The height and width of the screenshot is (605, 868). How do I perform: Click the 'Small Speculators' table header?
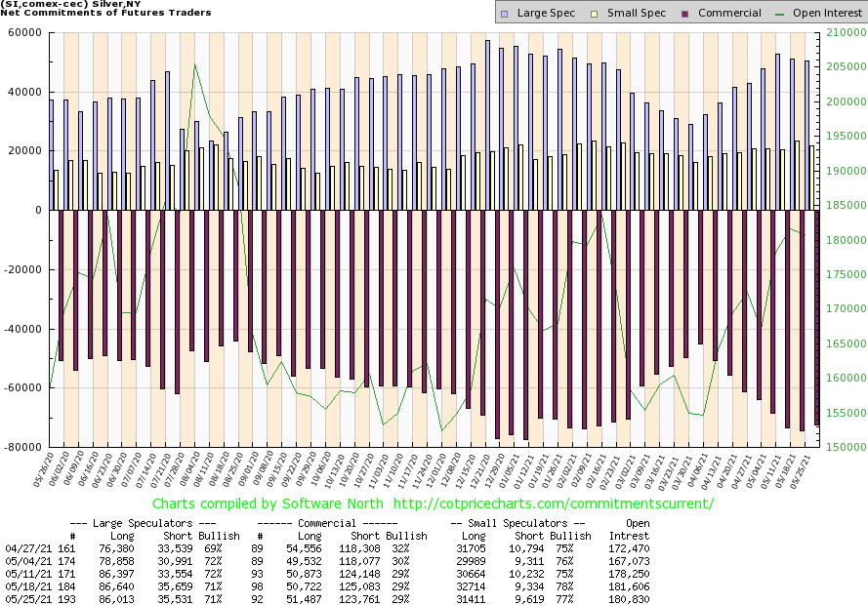point(515,523)
